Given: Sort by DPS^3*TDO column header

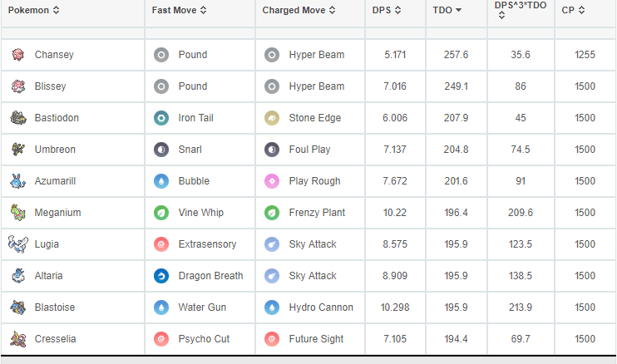Looking at the screenshot, I should pyautogui.click(x=521, y=10).
